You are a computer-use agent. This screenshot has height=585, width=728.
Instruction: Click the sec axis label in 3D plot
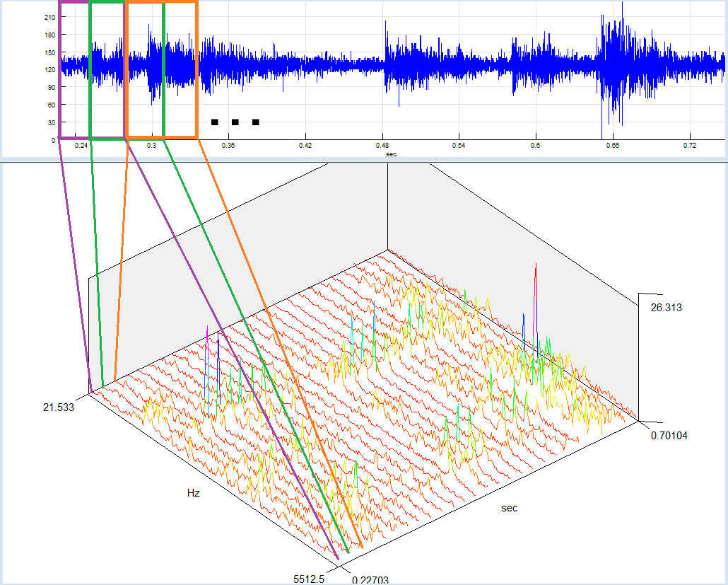pyautogui.click(x=509, y=508)
